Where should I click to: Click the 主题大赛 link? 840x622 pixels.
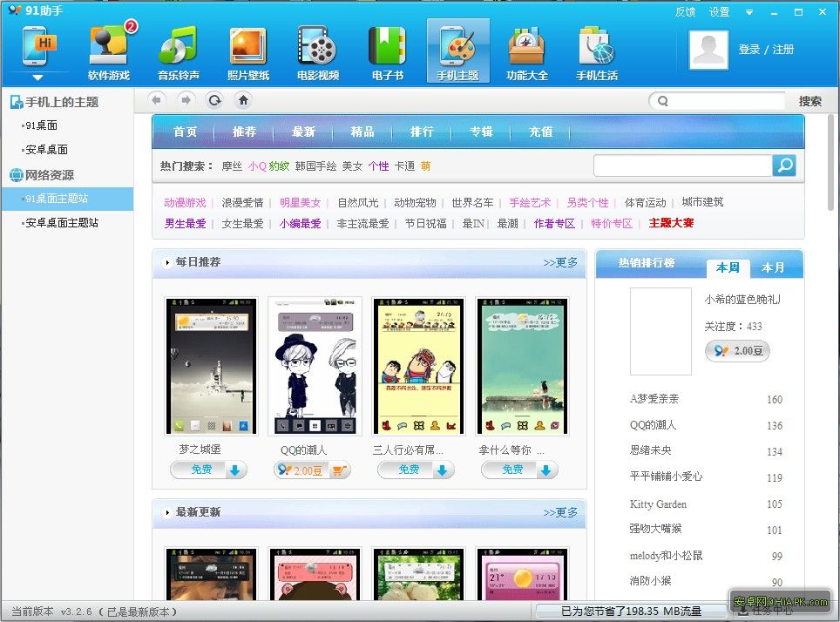671,223
